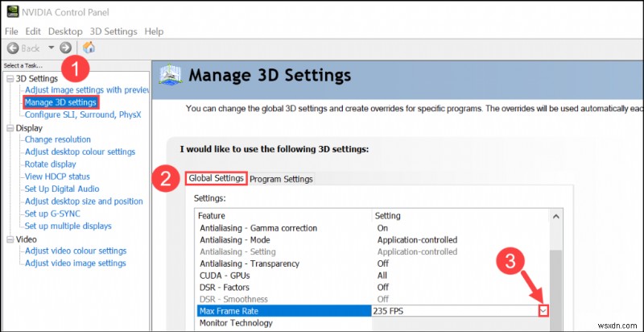The height and width of the screenshot is (332, 644).
Task: Select the Antialiasing - Transparency row
Action: coord(250,264)
